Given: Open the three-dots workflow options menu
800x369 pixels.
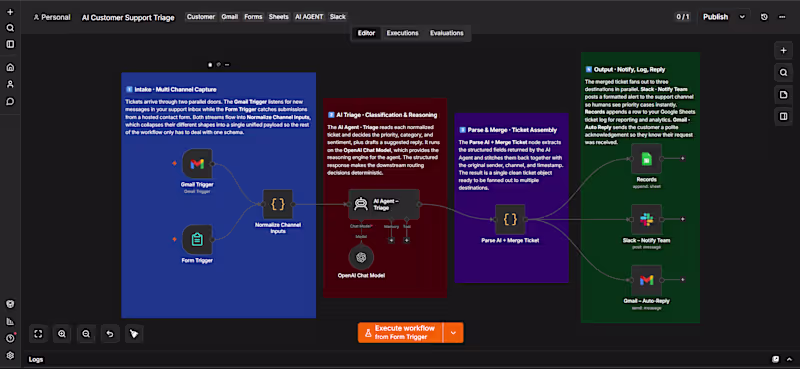Looking at the screenshot, I should click(782, 17).
